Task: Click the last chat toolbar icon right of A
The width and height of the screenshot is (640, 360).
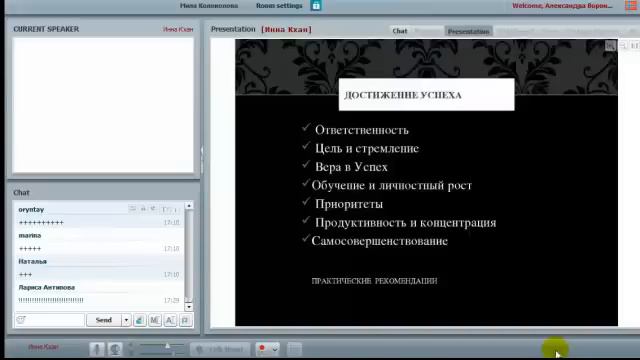Action: (x=185, y=320)
